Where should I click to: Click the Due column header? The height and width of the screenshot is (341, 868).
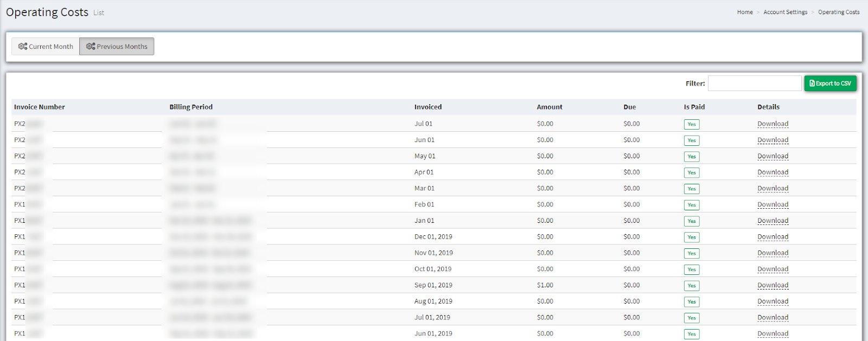pyautogui.click(x=629, y=107)
